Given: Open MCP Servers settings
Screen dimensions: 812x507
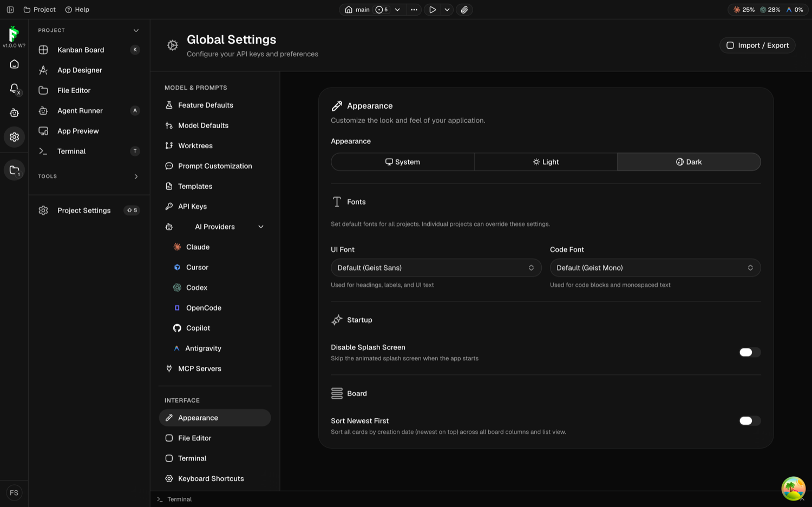Looking at the screenshot, I should (x=215, y=369).
